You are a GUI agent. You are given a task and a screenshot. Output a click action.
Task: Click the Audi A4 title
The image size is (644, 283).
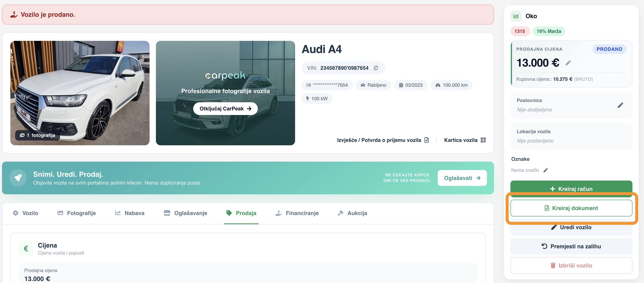[321, 49]
